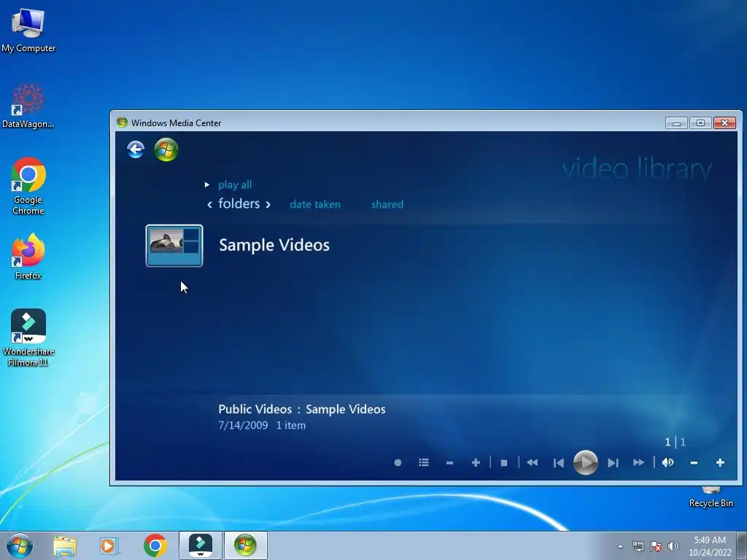Click the Sample Videos folder title

[274, 245]
